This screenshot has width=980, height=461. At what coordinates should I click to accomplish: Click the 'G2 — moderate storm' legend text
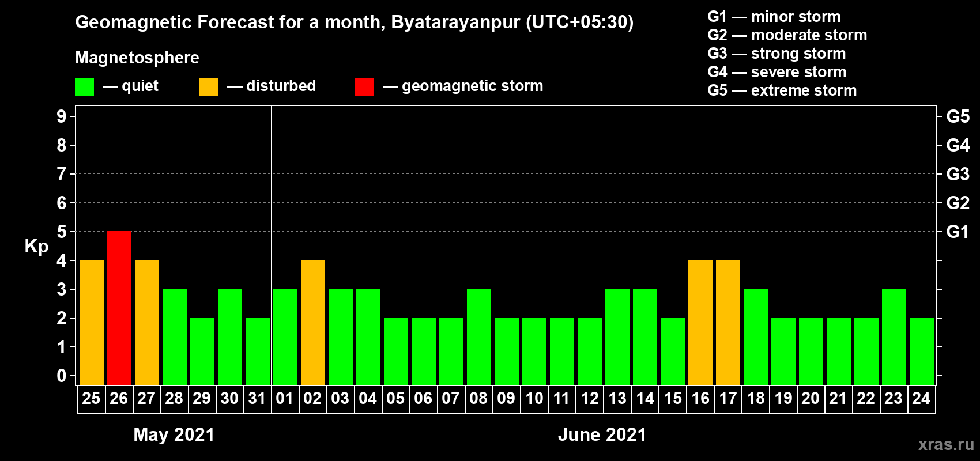[787, 35]
